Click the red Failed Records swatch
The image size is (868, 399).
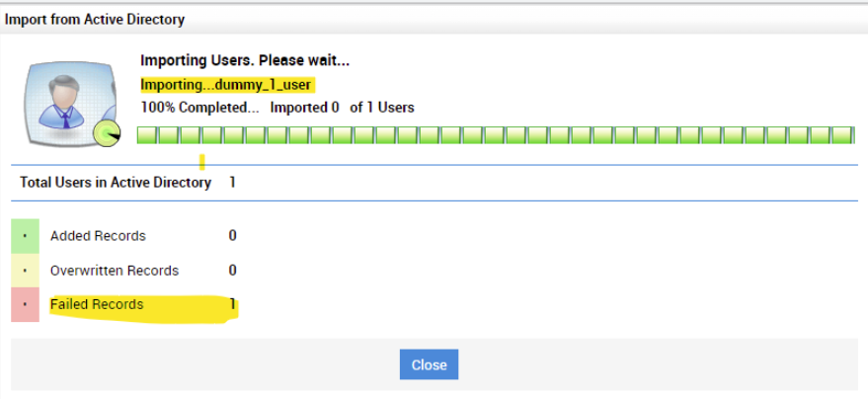coord(25,304)
